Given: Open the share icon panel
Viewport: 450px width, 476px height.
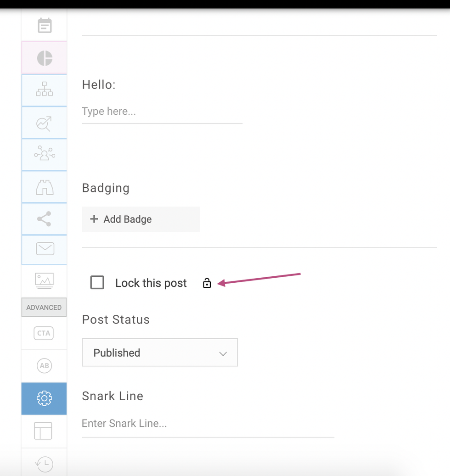Looking at the screenshot, I should click(x=45, y=219).
